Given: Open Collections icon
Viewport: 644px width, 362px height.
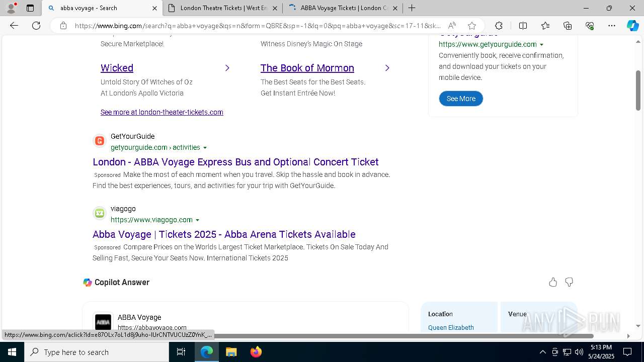Looking at the screenshot, I should pos(568,26).
